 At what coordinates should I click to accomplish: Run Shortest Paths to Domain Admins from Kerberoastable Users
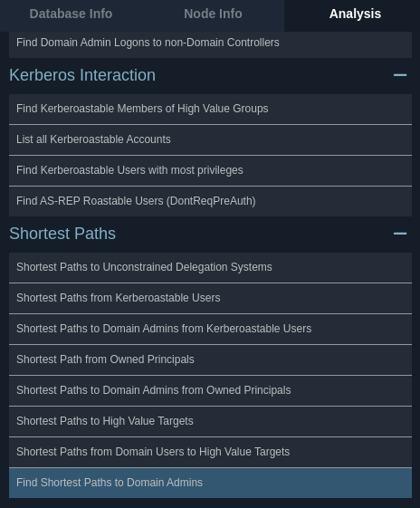click(211, 329)
